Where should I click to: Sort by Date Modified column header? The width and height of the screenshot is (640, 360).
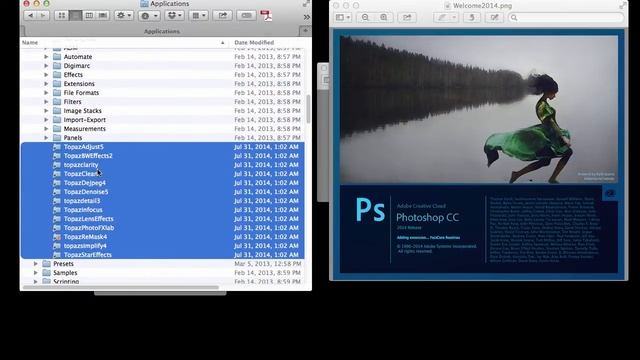[x=254, y=42]
